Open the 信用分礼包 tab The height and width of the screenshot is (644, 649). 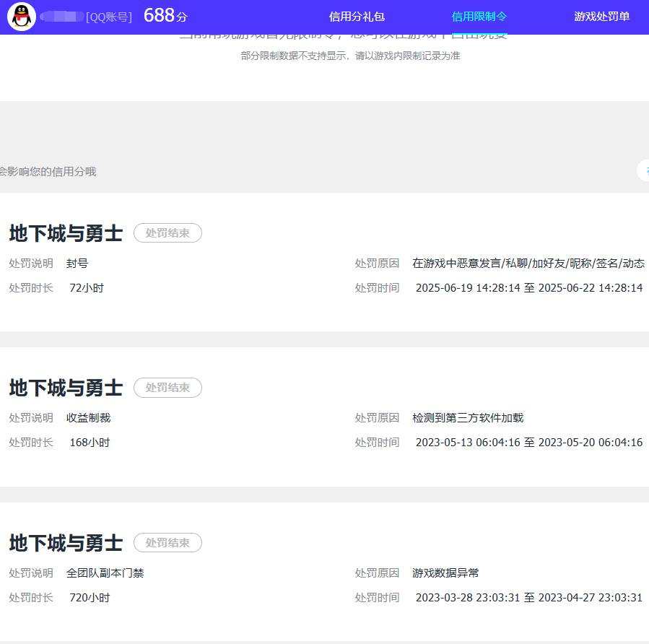point(357,17)
